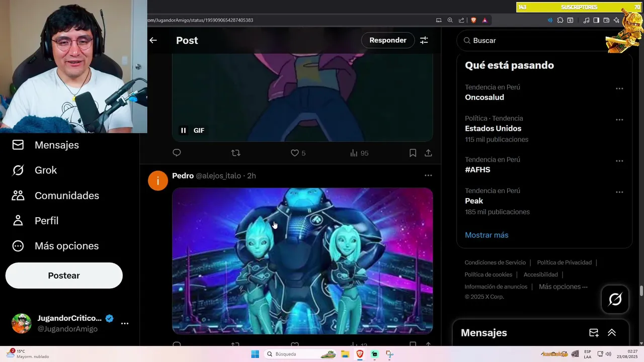644x362 pixels.
Task: Open Pedro's alien trio image
Action: click(302, 261)
